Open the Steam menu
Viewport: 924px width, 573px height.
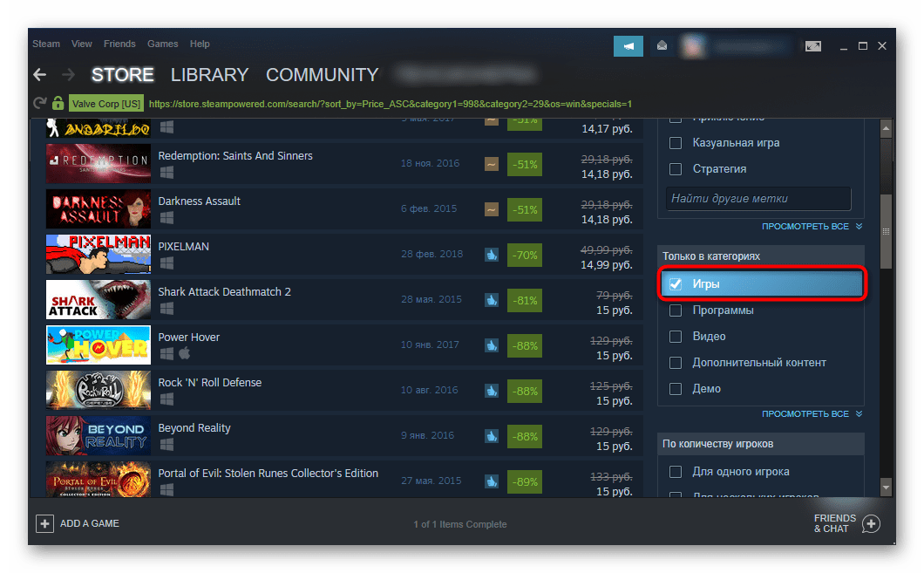pyautogui.click(x=46, y=44)
